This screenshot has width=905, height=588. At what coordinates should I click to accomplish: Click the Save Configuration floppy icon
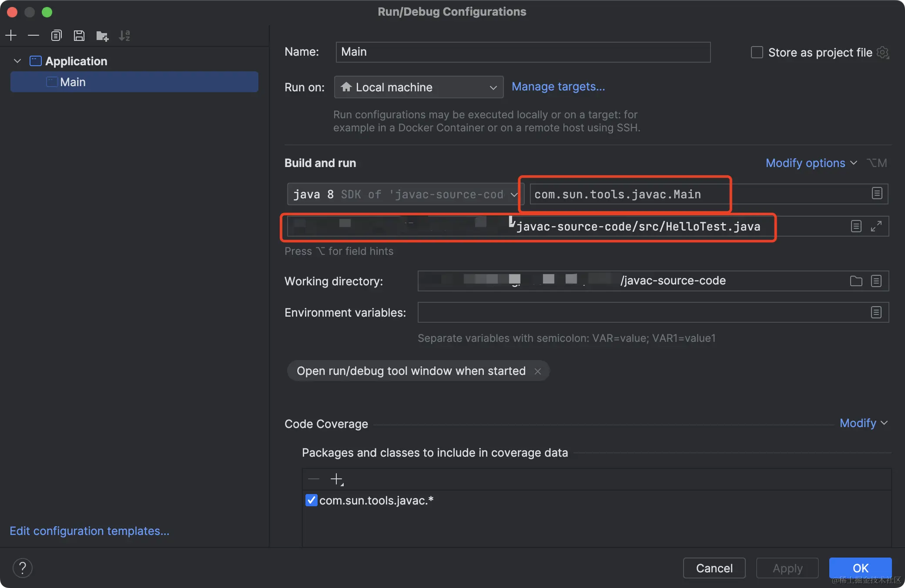(79, 35)
